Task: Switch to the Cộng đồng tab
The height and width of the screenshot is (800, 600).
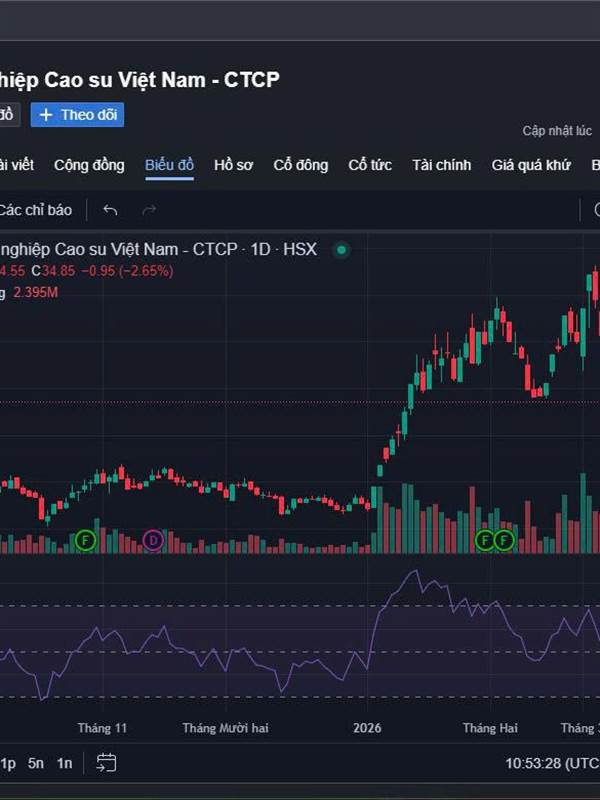Action: [89, 165]
